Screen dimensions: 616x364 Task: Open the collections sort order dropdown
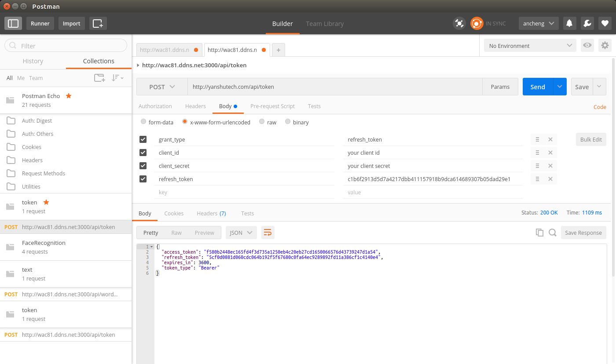pyautogui.click(x=117, y=78)
